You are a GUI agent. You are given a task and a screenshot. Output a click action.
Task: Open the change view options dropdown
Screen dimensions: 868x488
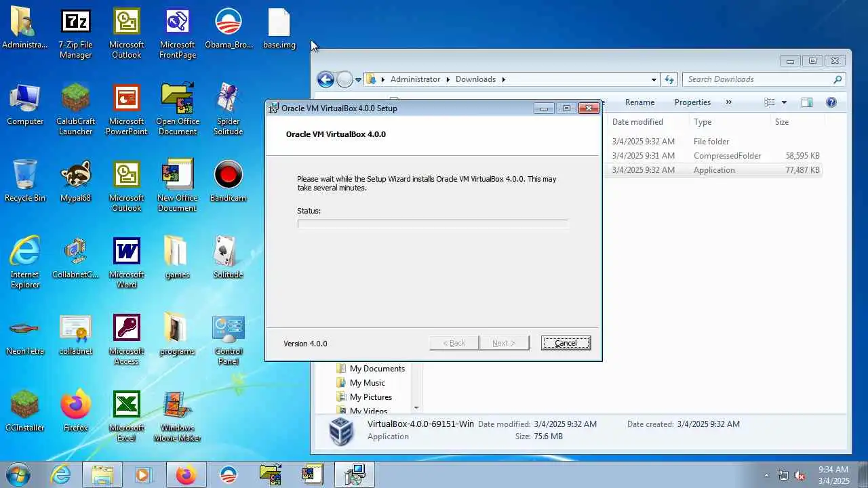[784, 102]
